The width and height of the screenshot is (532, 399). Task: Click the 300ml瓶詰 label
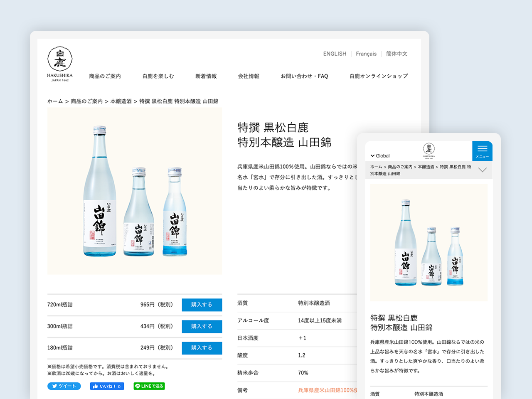[60, 326]
